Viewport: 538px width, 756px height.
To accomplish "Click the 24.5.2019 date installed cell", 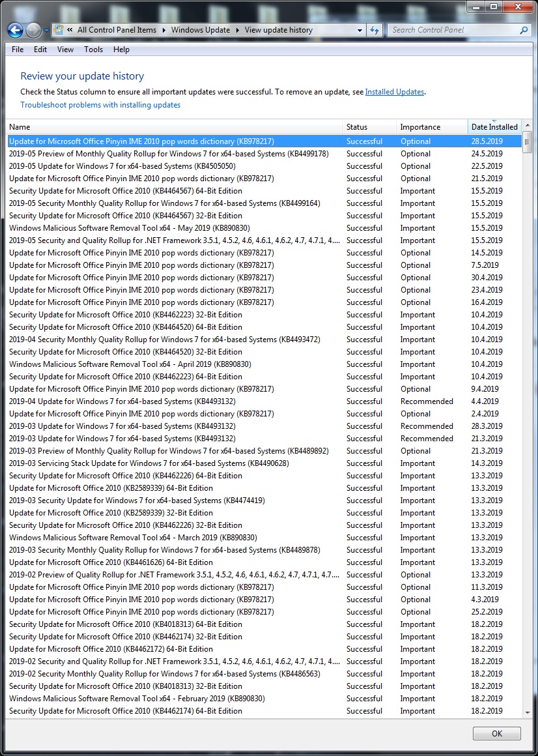I will coord(487,154).
